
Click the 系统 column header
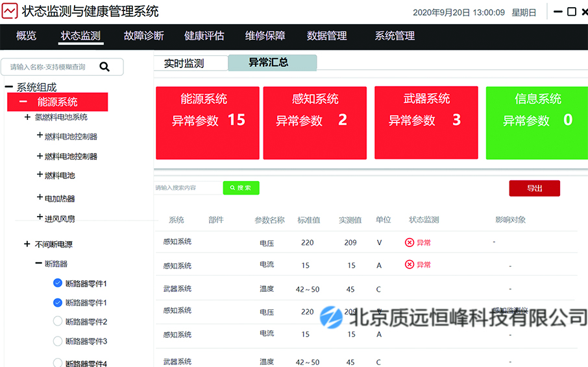pyautogui.click(x=177, y=220)
